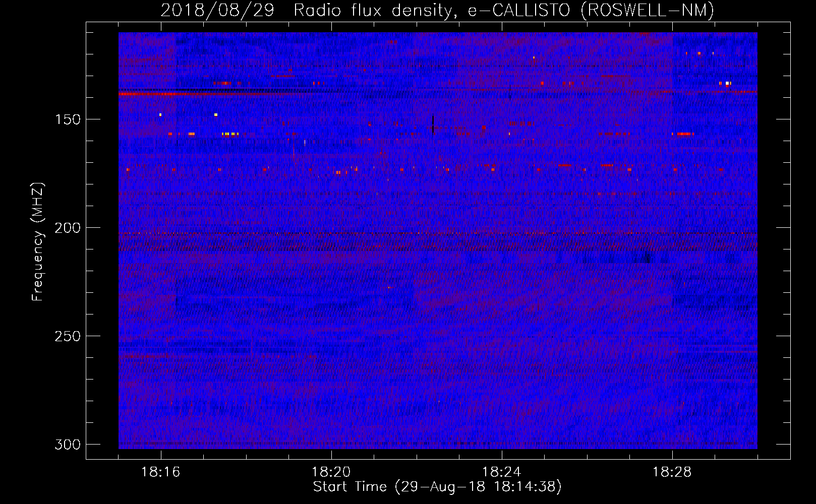Click the 18:16 time tick label

[x=161, y=472]
